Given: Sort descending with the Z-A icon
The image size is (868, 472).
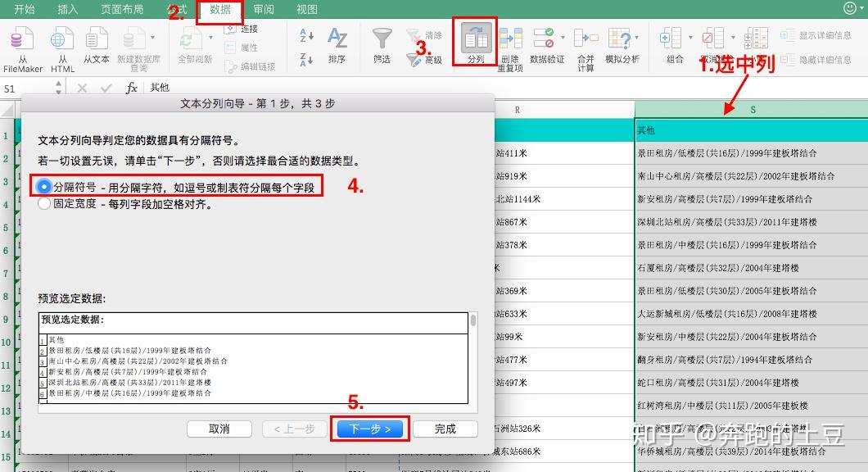Looking at the screenshot, I should click(x=307, y=59).
